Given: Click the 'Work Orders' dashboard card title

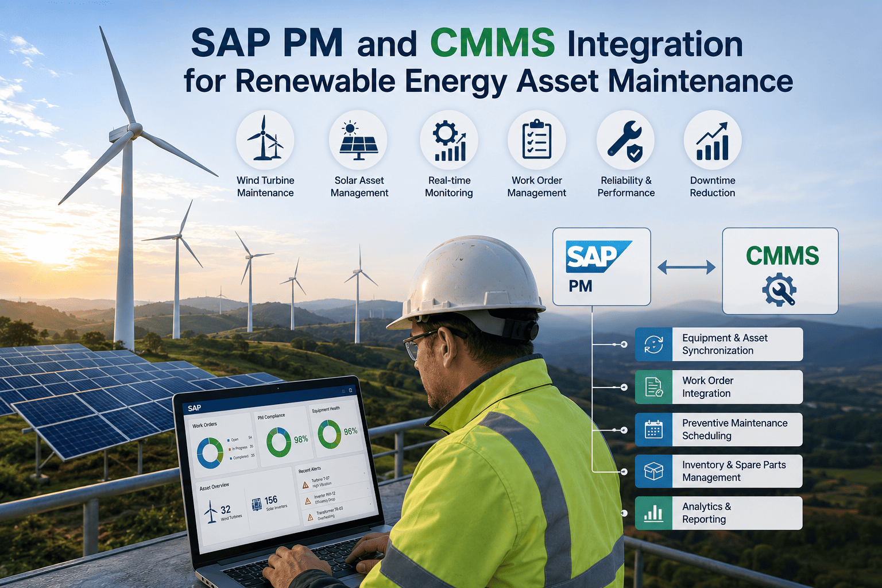Looking at the screenshot, I should coord(205,425).
